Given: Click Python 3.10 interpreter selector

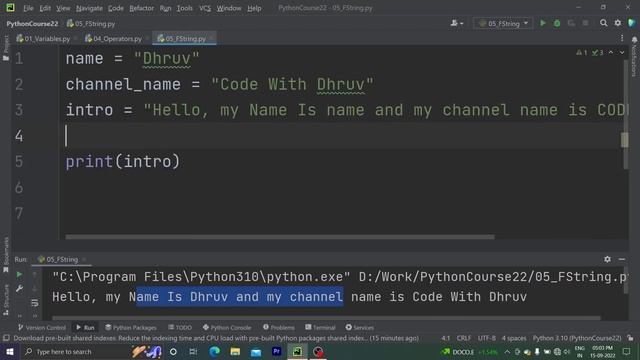Looking at the screenshot, I should (577, 338).
